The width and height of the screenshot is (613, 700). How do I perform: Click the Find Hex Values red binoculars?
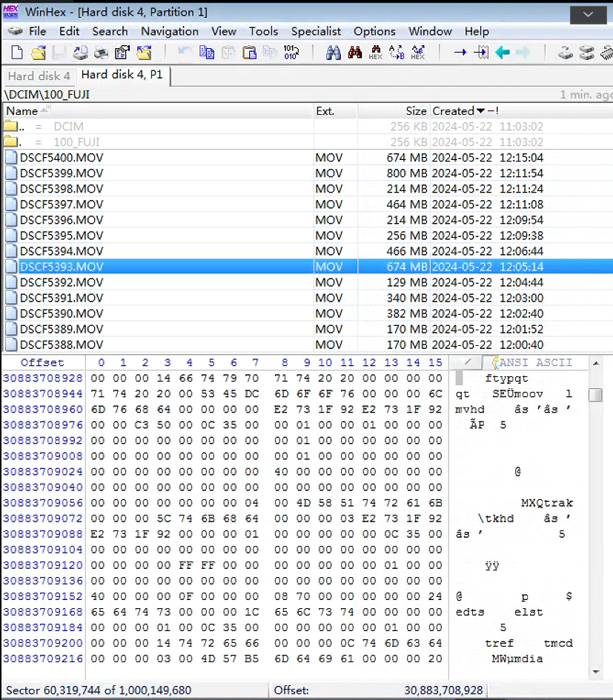pos(355,53)
